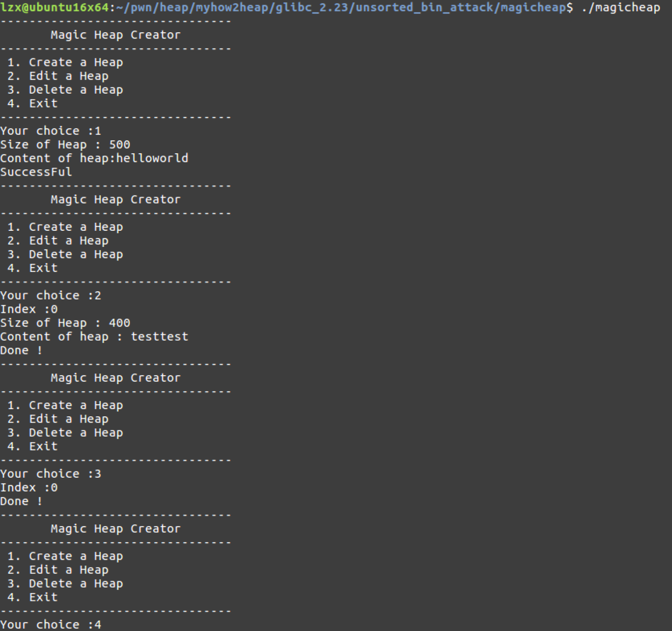Click the "Your choice :4" line at bottom
The height and width of the screenshot is (631, 672).
click(51, 625)
